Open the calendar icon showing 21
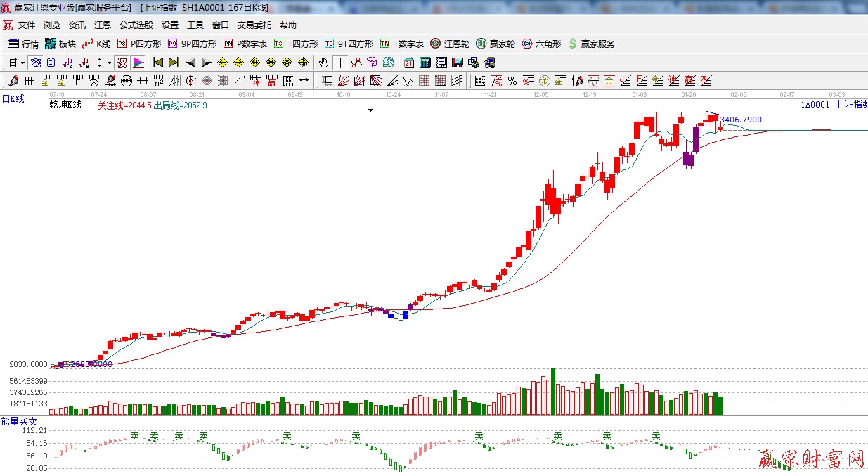This screenshot has width=868, height=476. (x=408, y=63)
